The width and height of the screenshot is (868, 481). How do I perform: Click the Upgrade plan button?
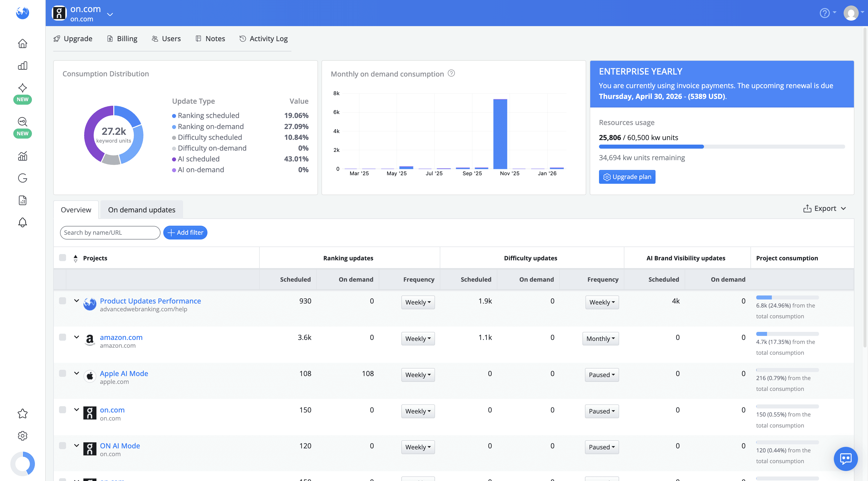tap(627, 176)
